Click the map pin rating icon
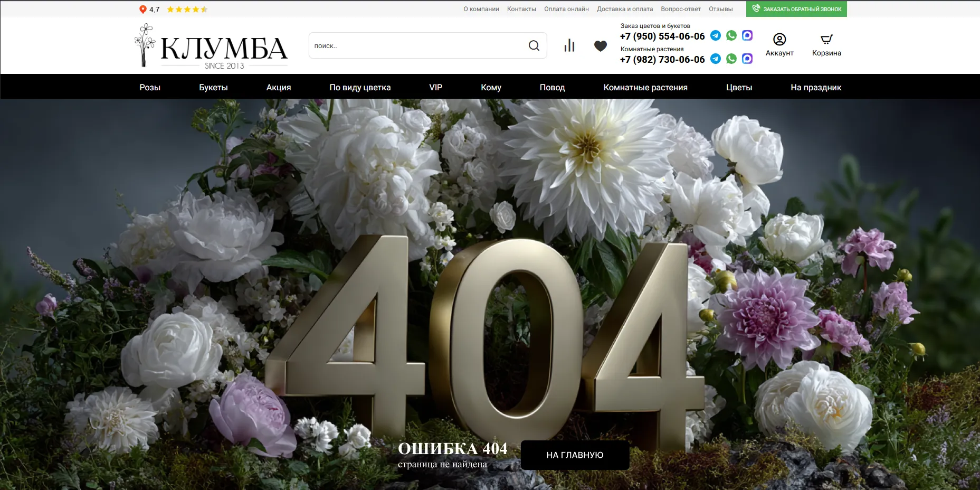The height and width of the screenshot is (490, 980). coord(142,10)
